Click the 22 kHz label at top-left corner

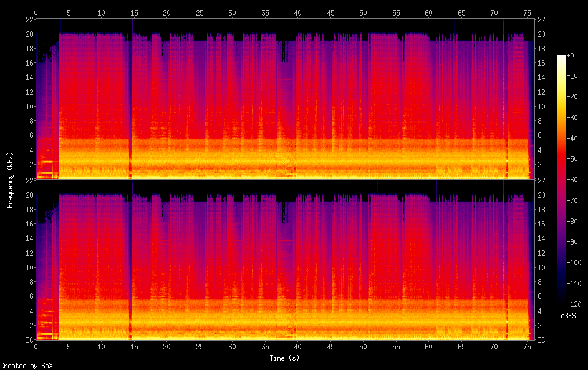pyautogui.click(x=29, y=20)
